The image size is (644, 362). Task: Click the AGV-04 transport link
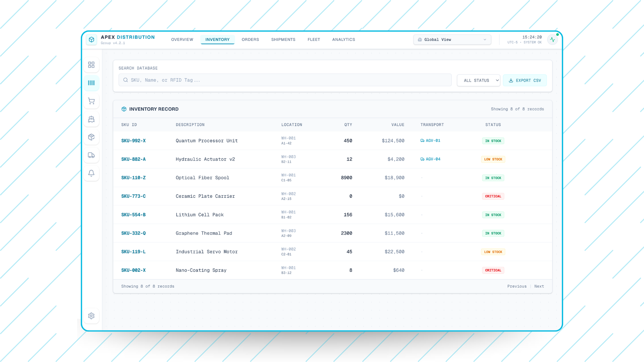pyautogui.click(x=431, y=159)
